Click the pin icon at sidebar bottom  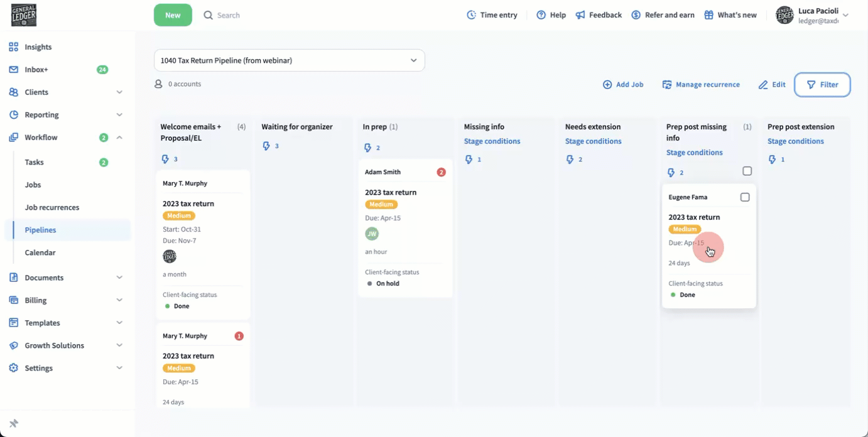[14, 424]
